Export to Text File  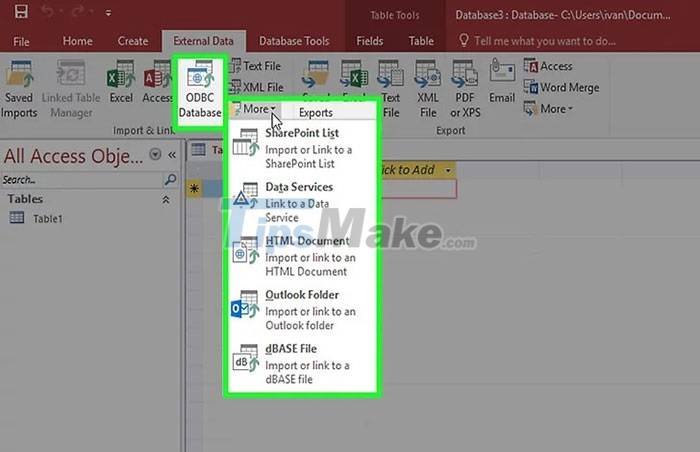[x=391, y=89]
